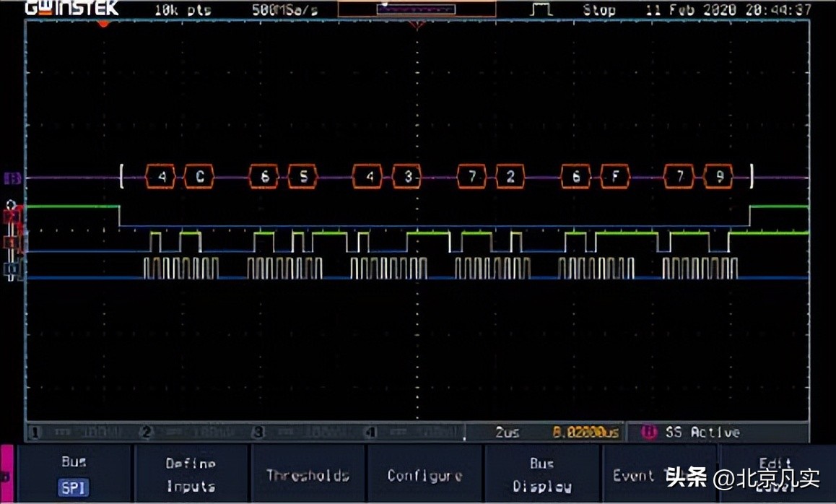Click the waveform memory position bar
Screen dimensions: 836x504
417,9
